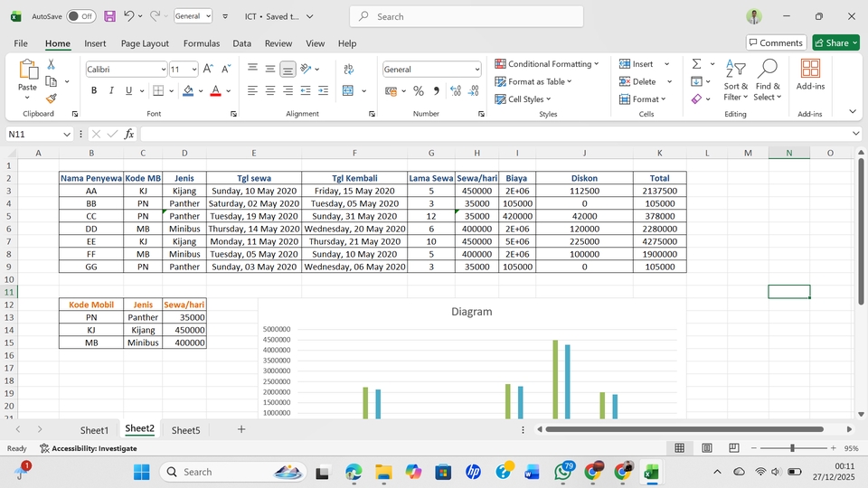
Task: Open the Formulas ribbon tab
Action: coord(201,43)
